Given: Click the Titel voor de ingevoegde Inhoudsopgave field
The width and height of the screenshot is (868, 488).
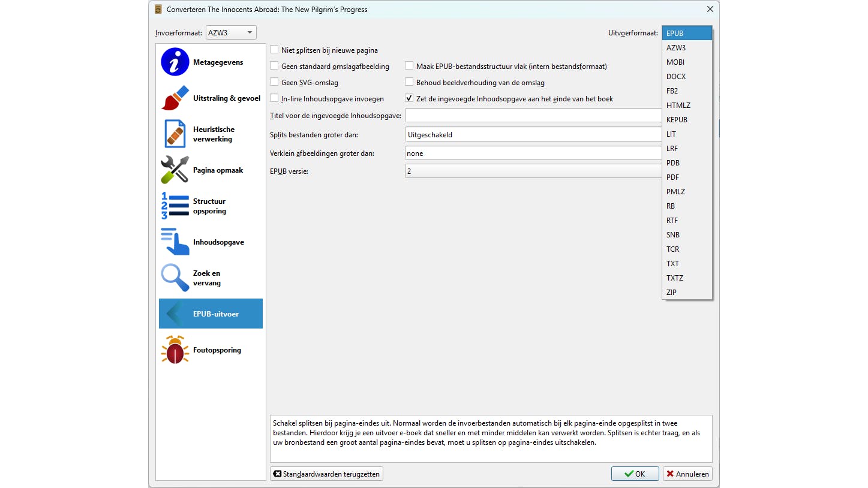Looking at the screenshot, I should (x=533, y=115).
